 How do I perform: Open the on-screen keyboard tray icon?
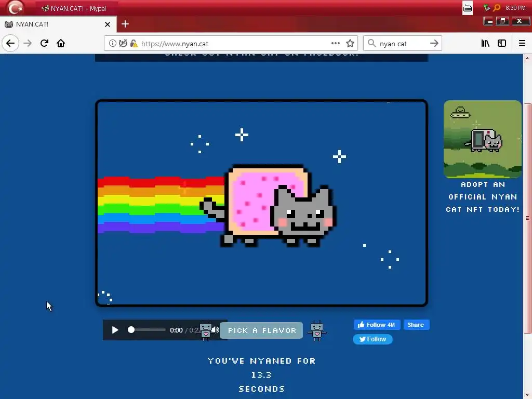click(x=468, y=8)
